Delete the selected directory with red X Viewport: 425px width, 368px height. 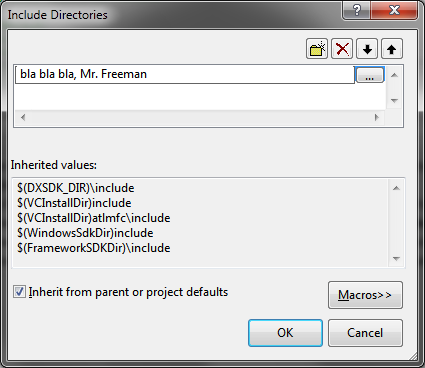(x=342, y=49)
